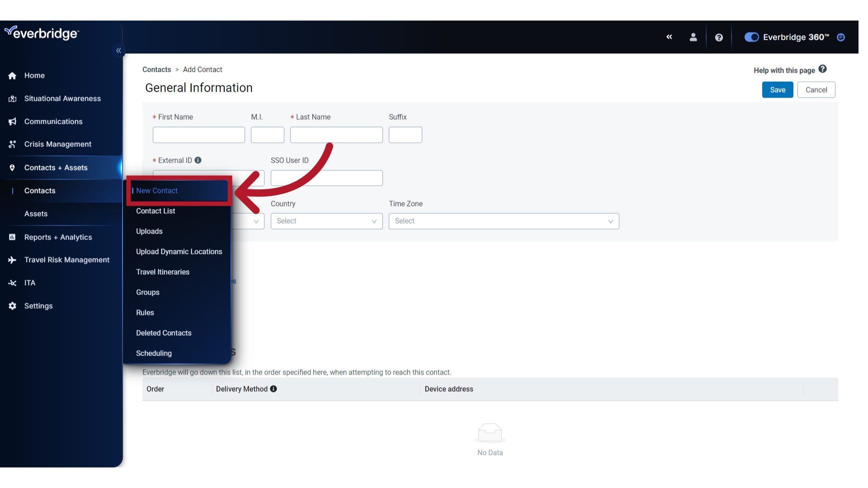This screenshot has width=868, height=488.
Task: Select the Travel Risk Management airplane icon
Action: pos(12,260)
